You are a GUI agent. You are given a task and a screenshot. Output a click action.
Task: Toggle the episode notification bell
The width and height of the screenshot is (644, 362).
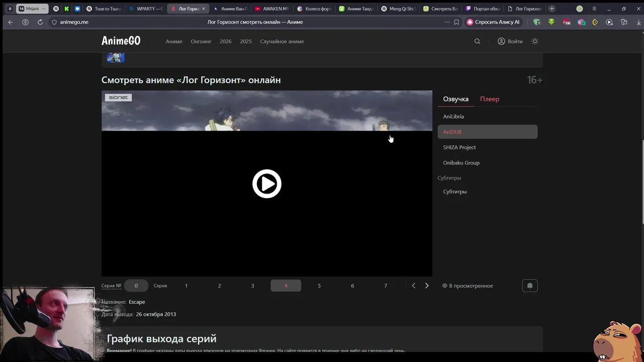coord(530,286)
